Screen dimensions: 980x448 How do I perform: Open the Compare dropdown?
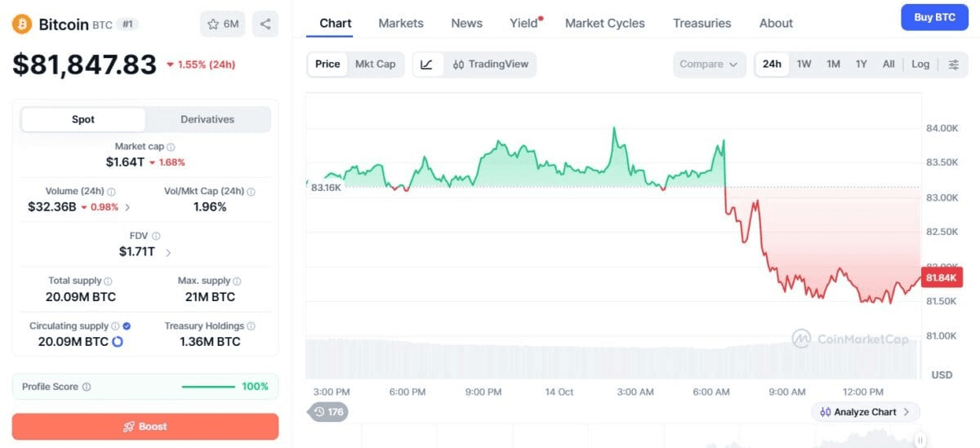pos(709,64)
